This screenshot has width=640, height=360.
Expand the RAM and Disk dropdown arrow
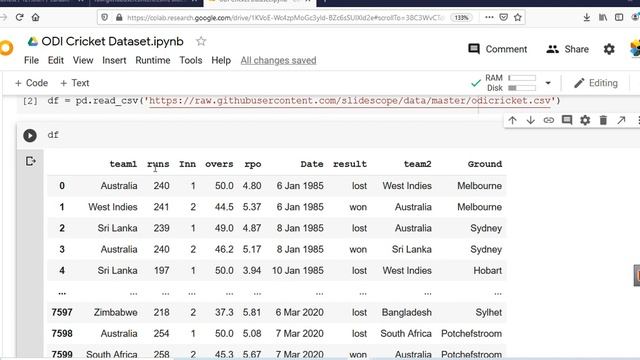tap(548, 83)
